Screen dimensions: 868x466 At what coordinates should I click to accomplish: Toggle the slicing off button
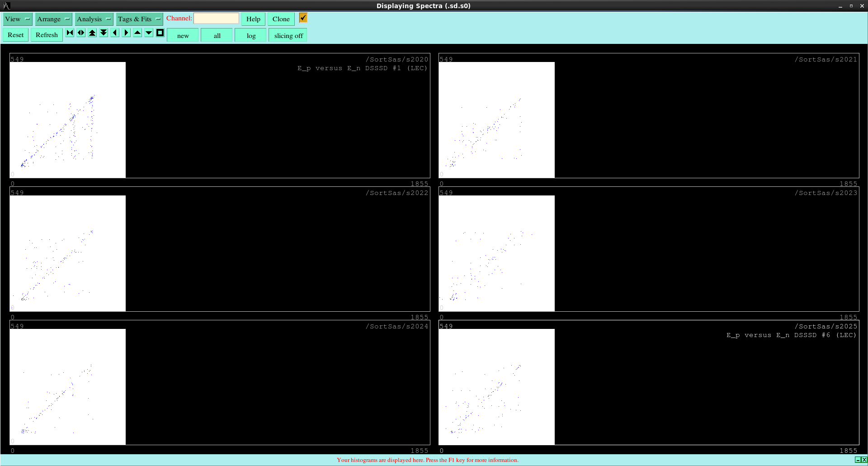(288, 35)
